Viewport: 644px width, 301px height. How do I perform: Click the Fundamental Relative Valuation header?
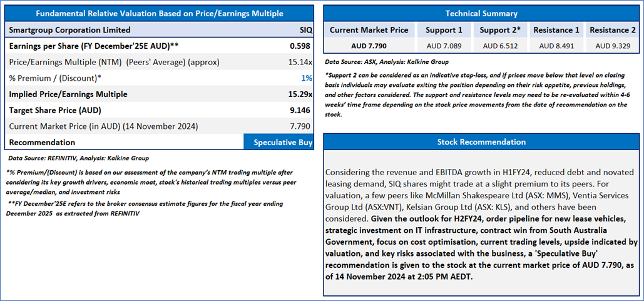coord(160,14)
